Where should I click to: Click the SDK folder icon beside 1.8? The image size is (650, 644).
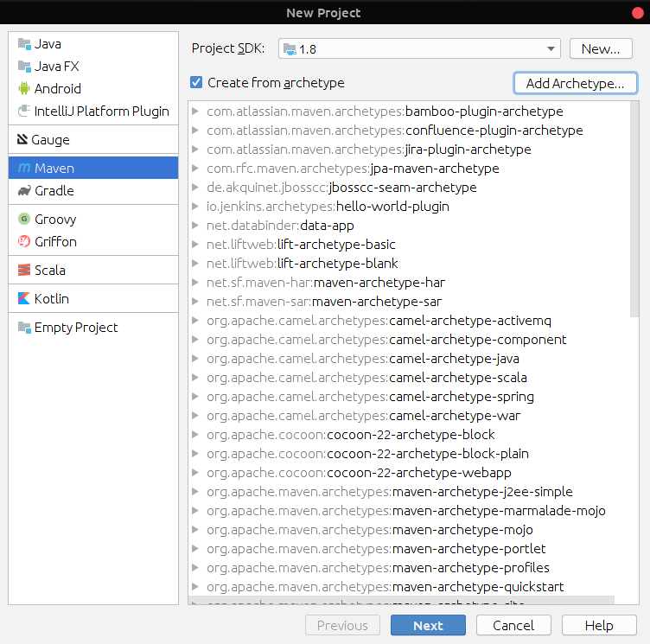coord(290,49)
